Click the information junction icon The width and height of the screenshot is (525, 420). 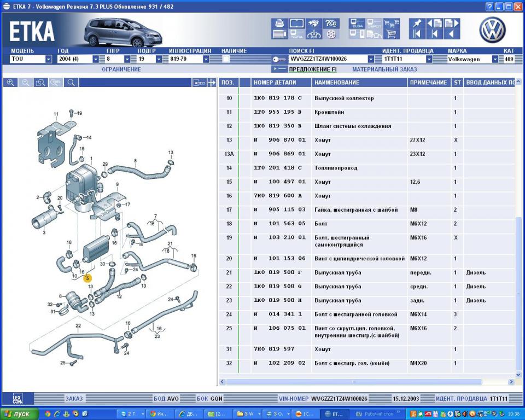pyautogui.click(x=314, y=34)
